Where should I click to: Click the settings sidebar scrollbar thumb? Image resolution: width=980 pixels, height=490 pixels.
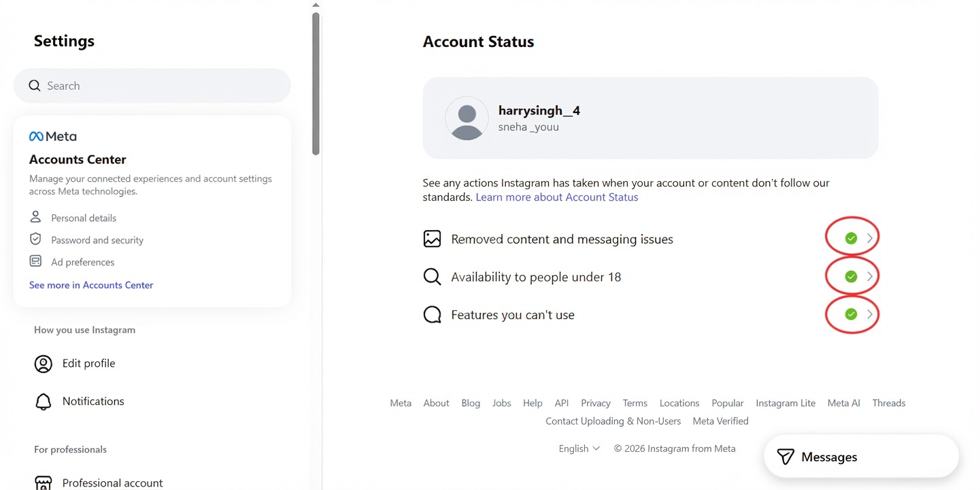click(316, 84)
